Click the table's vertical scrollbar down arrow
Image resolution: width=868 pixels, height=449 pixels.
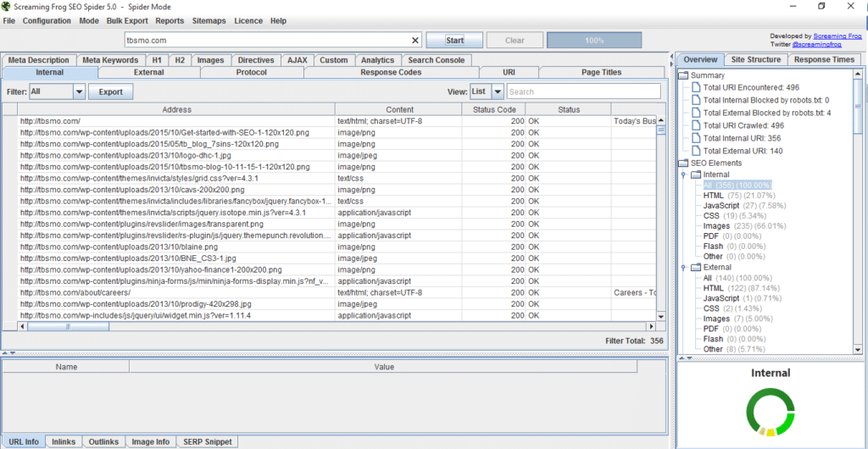659,316
